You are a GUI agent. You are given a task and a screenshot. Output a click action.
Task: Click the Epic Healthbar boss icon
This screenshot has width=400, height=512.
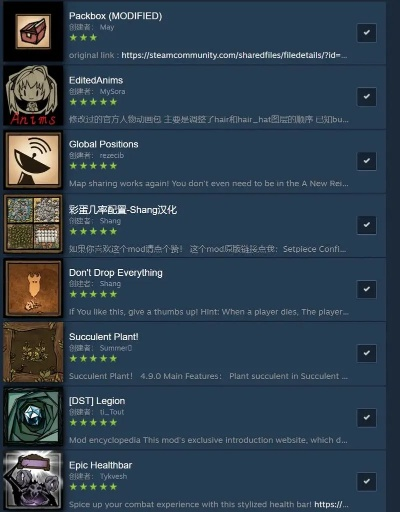[33, 480]
